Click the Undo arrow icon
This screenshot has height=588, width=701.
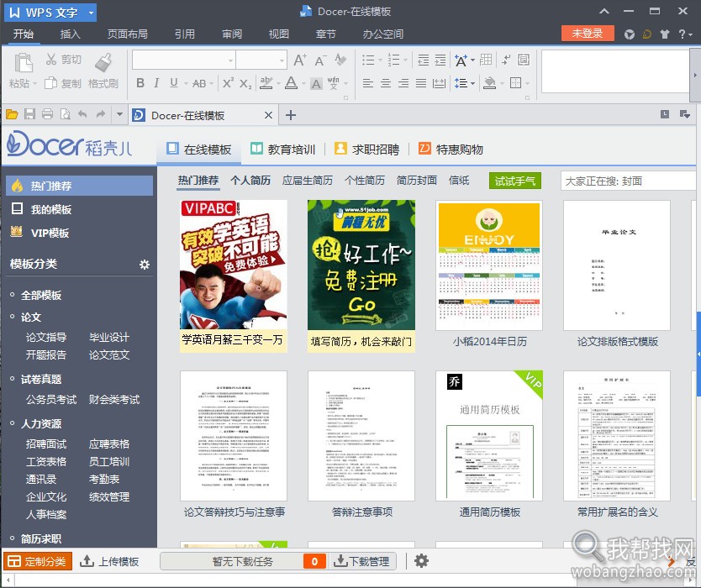point(82,114)
